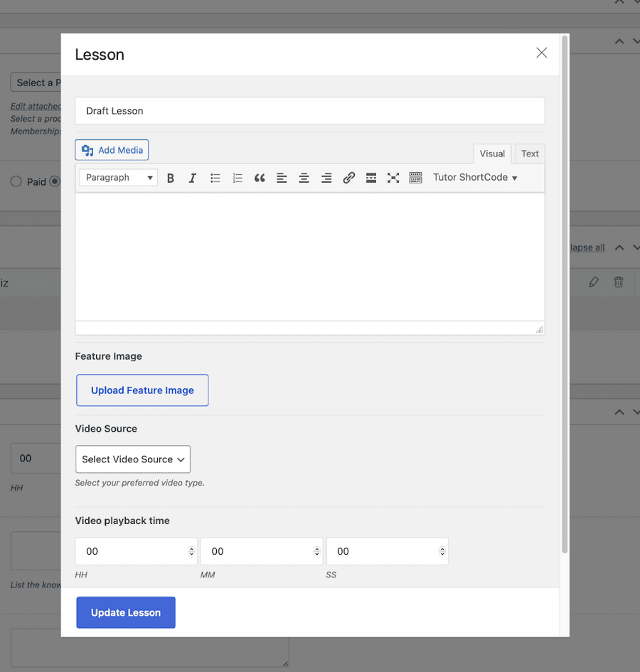Switch to the Text editor tab
Image resolution: width=640 pixels, height=672 pixels.
click(530, 154)
